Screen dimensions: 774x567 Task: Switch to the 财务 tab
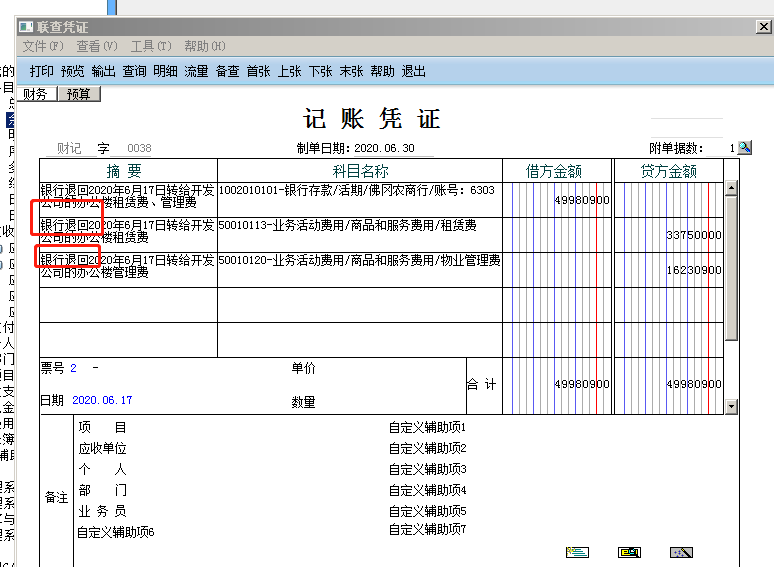point(37,94)
